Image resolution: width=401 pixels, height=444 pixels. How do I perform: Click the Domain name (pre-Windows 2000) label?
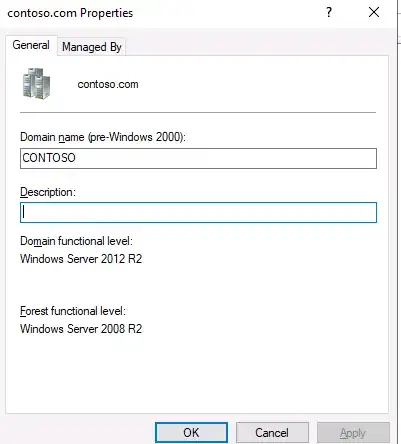point(103,137)
